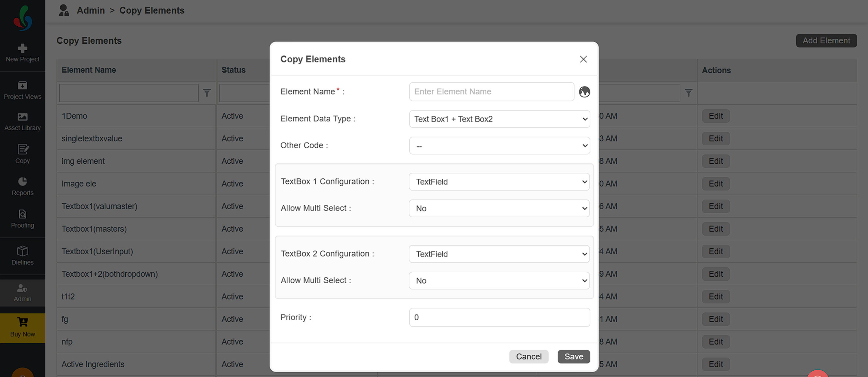868x377 pixels.
Task: Click Admin in the breadcrumb
Action: click(x=91, y=10)
